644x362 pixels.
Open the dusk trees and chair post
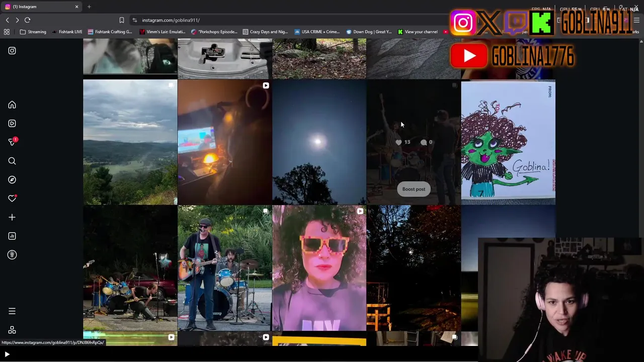(414, 268)
